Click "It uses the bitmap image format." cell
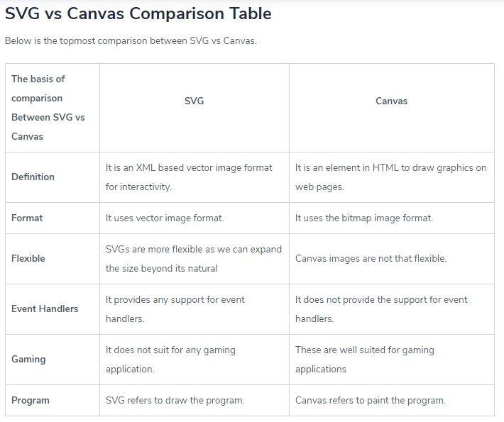The height and width of the screenshot is (422, 504). [364, 218]
